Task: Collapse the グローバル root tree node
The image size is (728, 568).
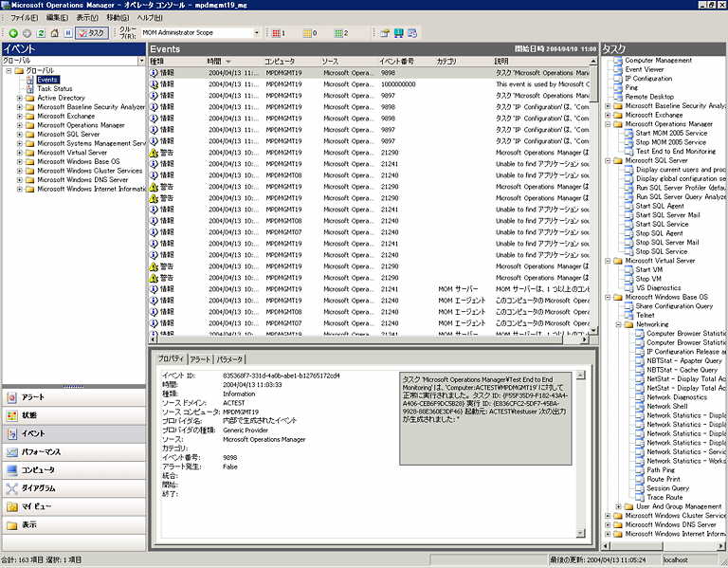Action: coord(9,71)
